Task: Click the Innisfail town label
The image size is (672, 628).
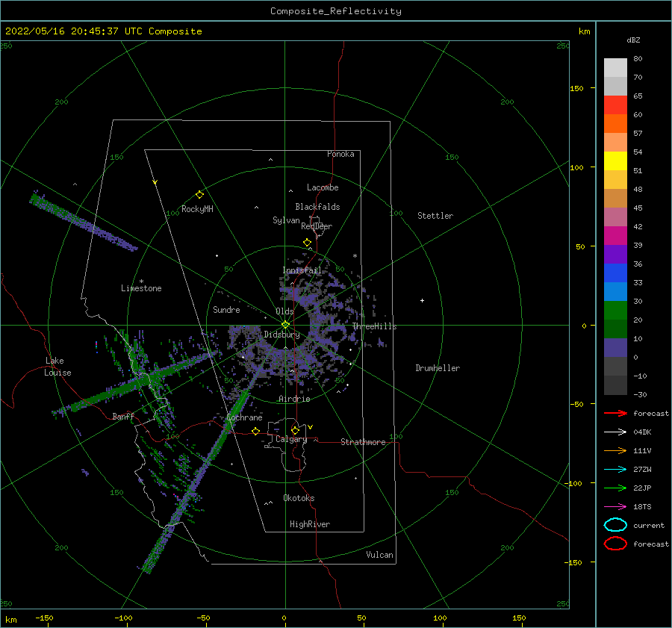Action: (302, 270)
